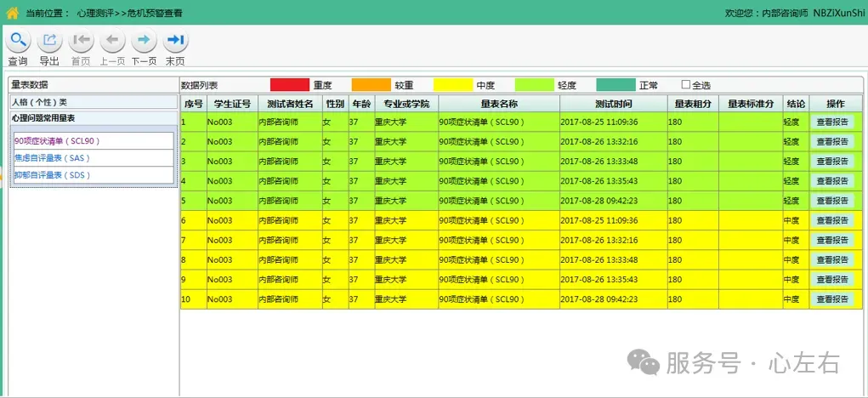Click the yellow 中度 legend swatch
Screen dimensions: 868x398
point(453,85)
